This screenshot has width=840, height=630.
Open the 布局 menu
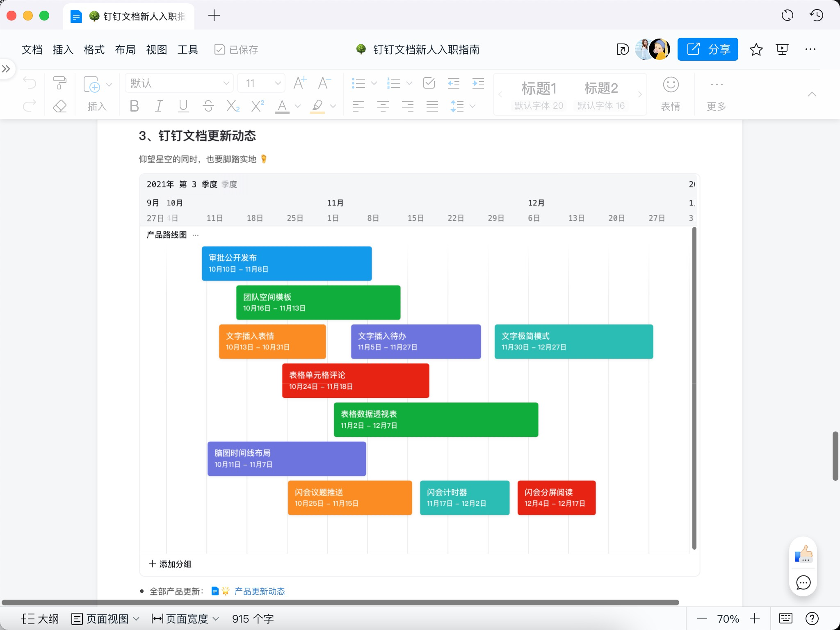126,50
